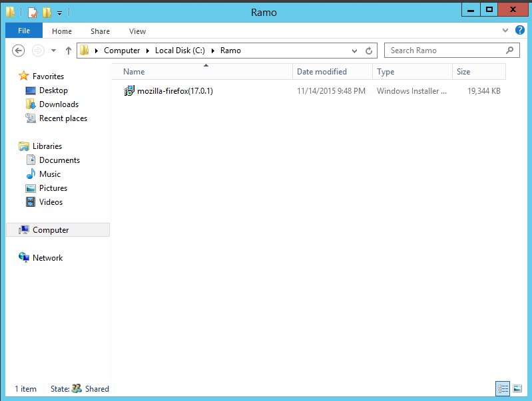Click the folder icon in the title bar
The height and width of the screenshot is (401, 532).
(10, 12)
